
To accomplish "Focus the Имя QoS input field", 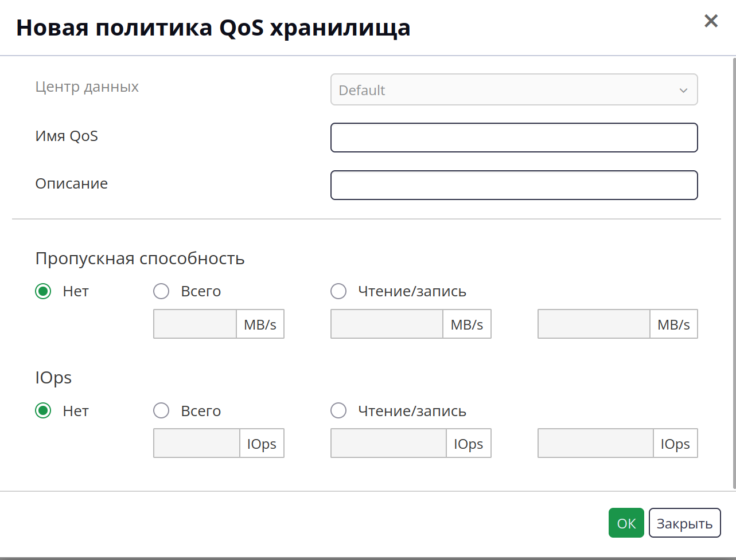I will pos(514,138).
